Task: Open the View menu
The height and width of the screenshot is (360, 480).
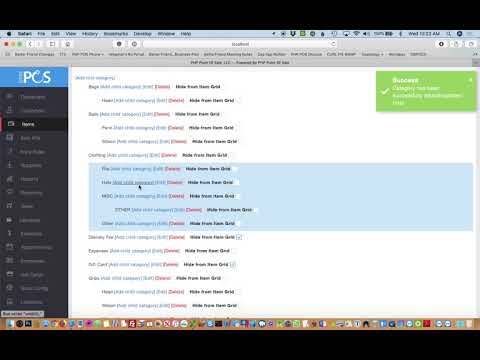Action: (71, 34)
